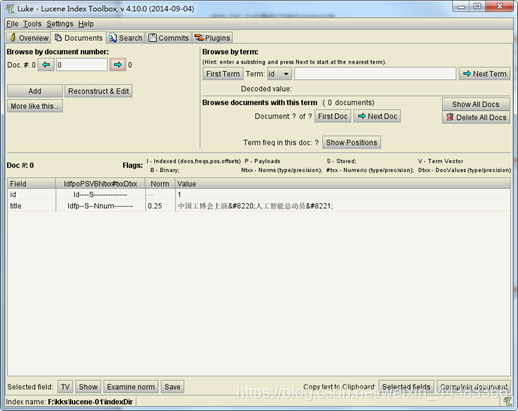
Task: Click Delete All Docs button
Action: coord(476,117)
